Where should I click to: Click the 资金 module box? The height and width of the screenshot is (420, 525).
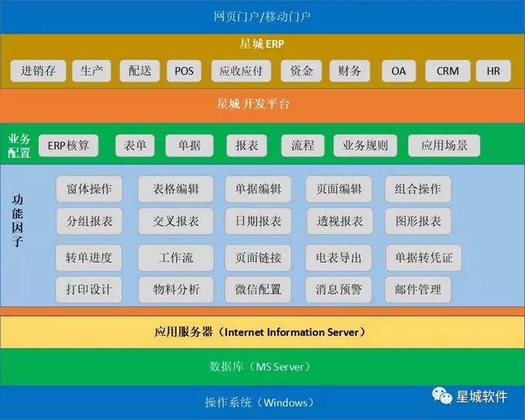(301, 71)
